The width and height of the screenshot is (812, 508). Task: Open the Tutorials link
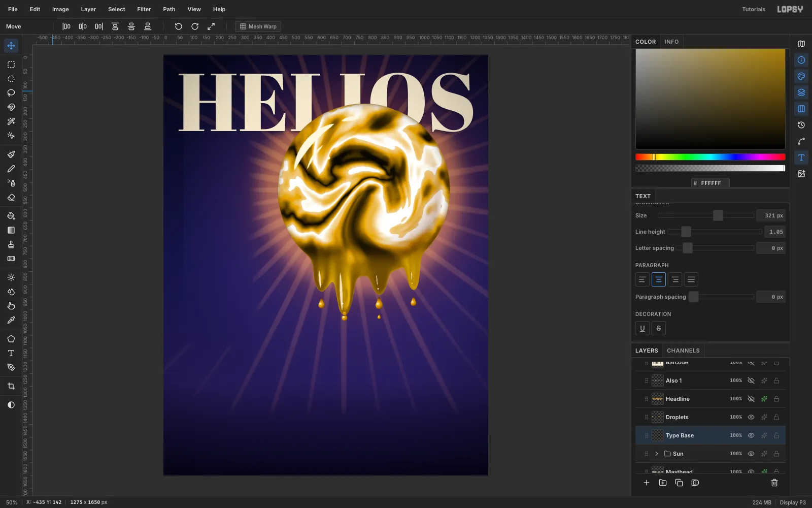point(754,9)
